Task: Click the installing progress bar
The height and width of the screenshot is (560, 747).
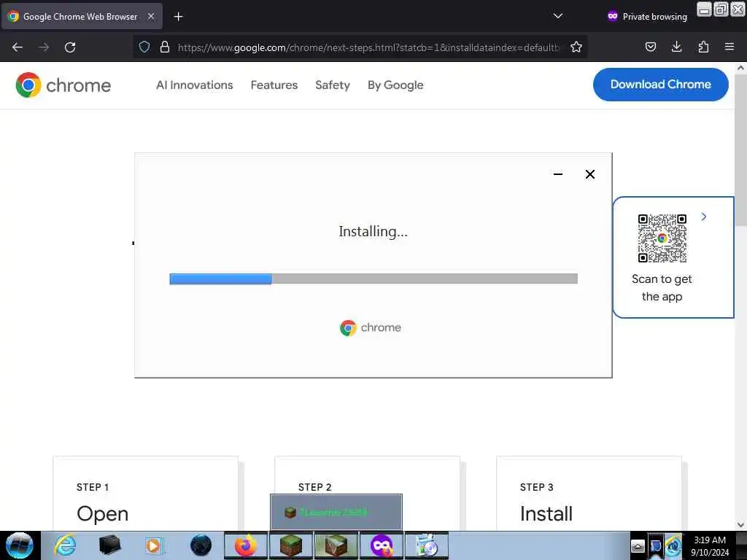Action: click(373, 279)
